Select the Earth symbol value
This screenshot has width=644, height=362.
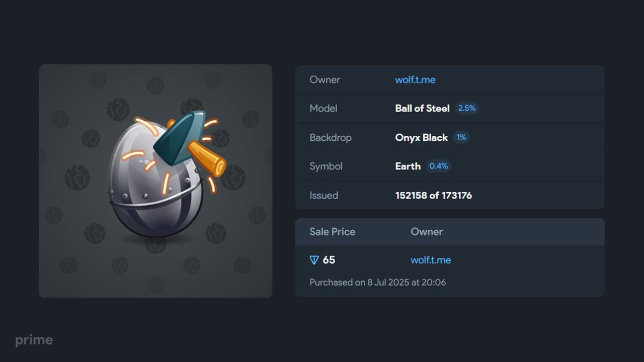pyautogui.click(x=408, y=166)
